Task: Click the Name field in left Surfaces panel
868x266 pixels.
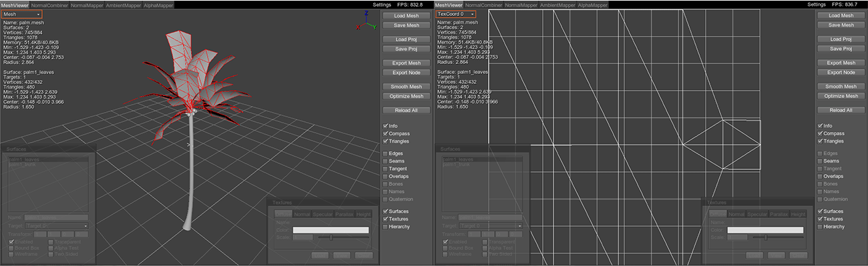Action: (57, 217)
